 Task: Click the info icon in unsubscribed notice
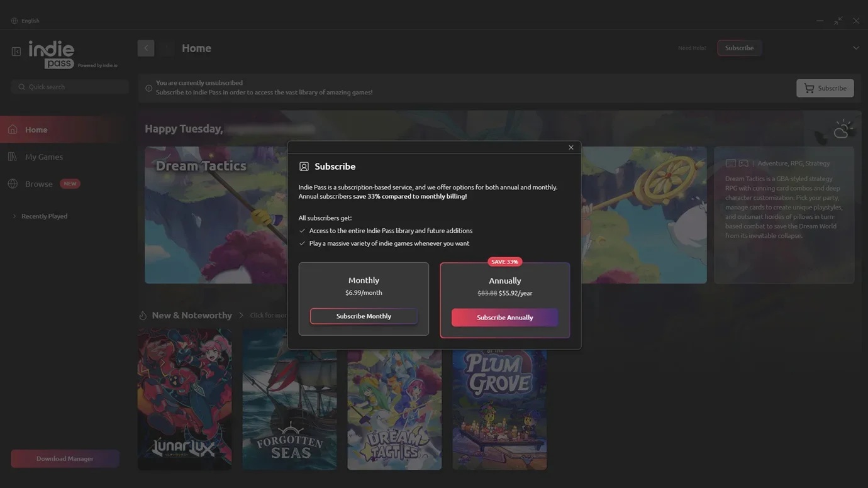(x=149, y=88)
